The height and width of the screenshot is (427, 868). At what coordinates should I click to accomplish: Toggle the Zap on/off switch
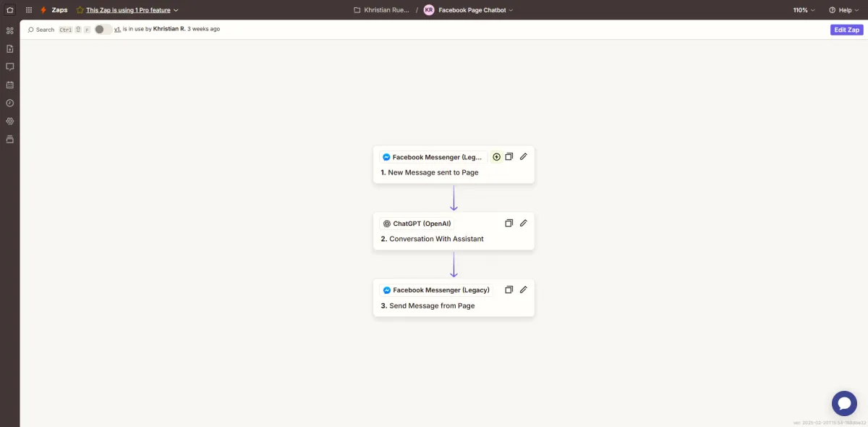coord(103,30)
